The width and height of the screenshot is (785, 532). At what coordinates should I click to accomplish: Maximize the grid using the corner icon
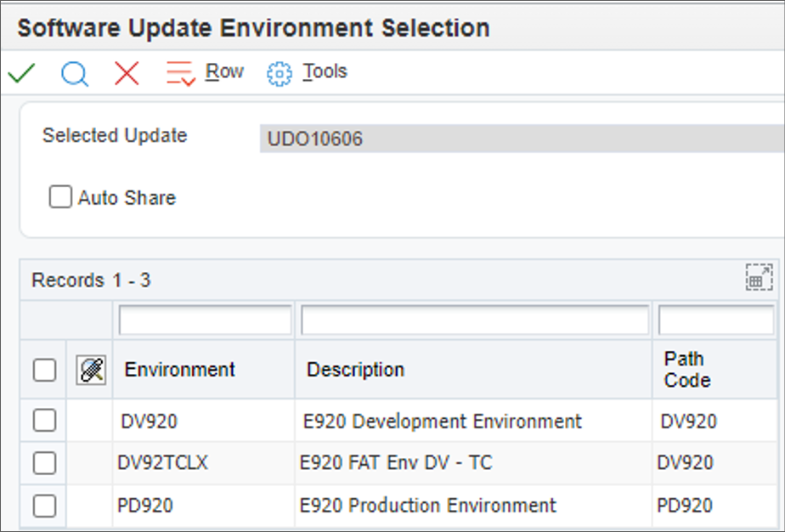click(758, 278)
